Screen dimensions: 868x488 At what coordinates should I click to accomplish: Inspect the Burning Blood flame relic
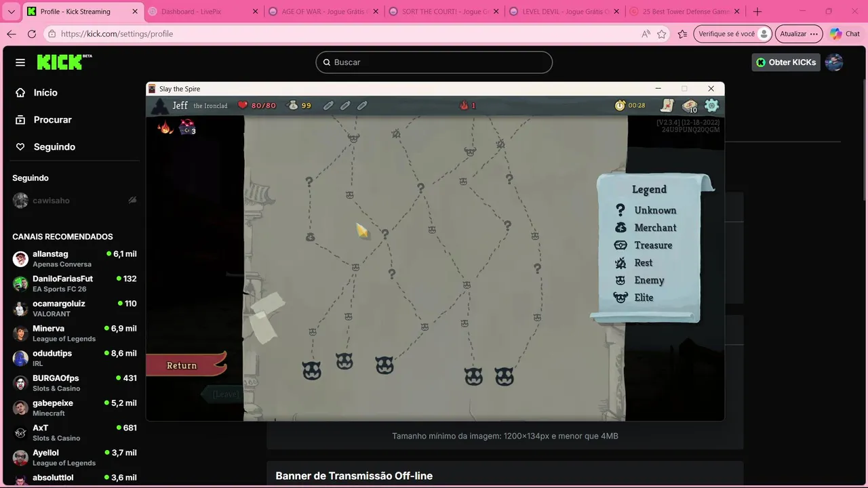pos(165,127)
